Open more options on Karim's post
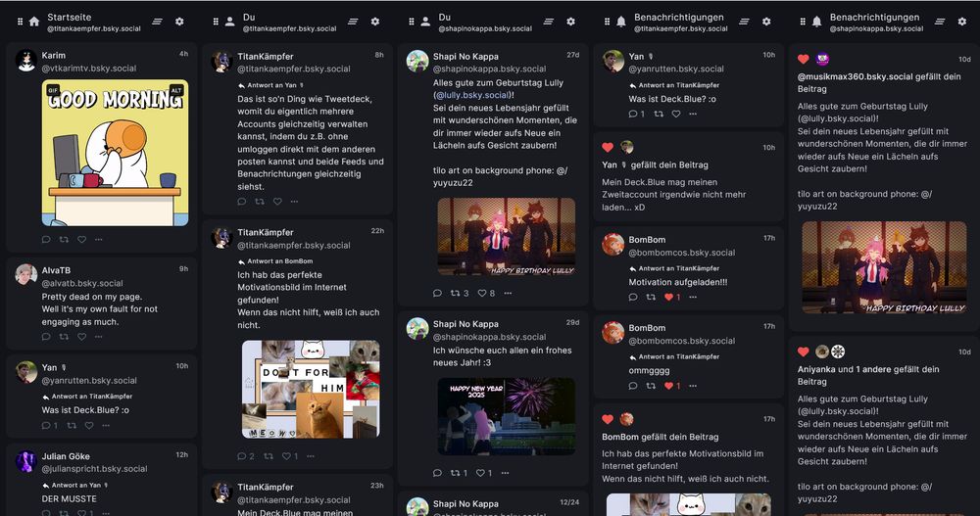Image resolution: width=980 pixels, height=516 pixels. pyautogui.click(x=99, y=239)
